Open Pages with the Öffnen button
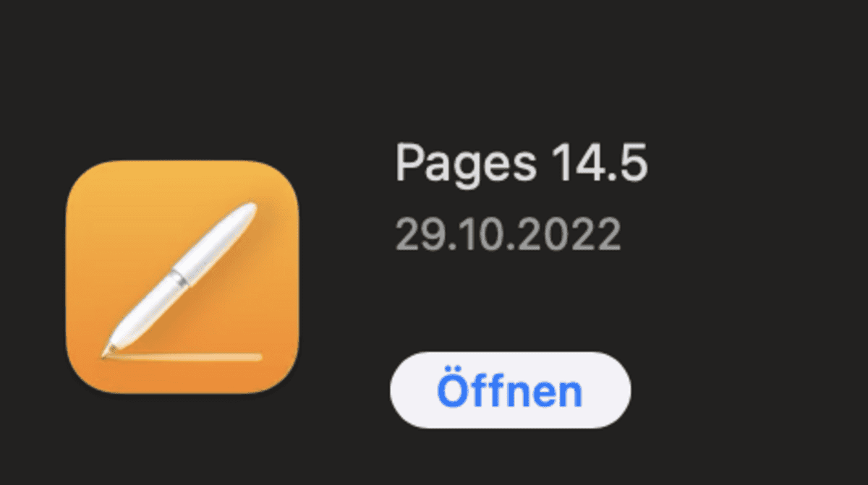 click(510, 391)
